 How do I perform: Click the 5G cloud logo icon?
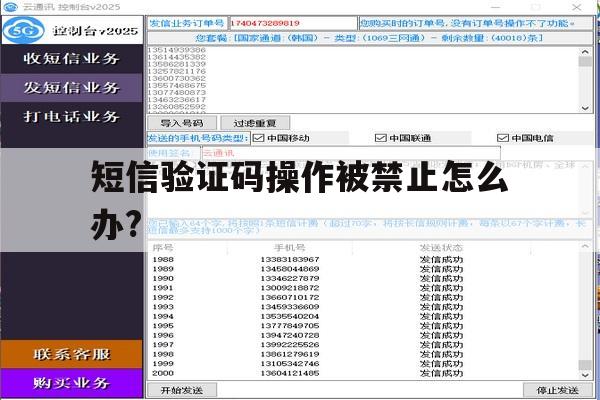tap(24, 30)
